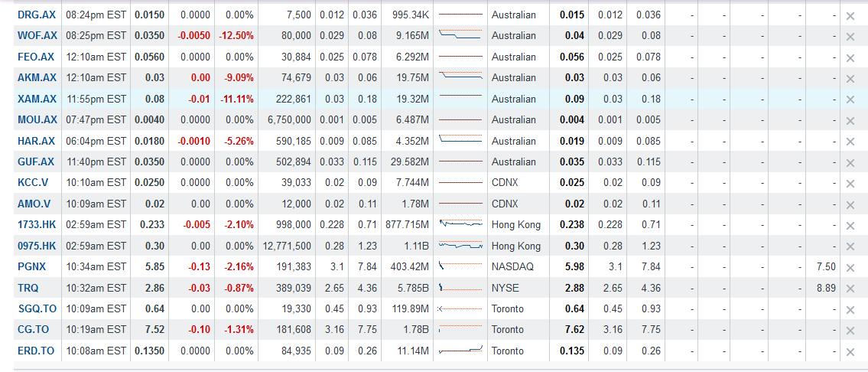Viewport: 868px width, 372px height.
Task: Remove 1733.HK with the X icon
Action: tap(850, 226)
